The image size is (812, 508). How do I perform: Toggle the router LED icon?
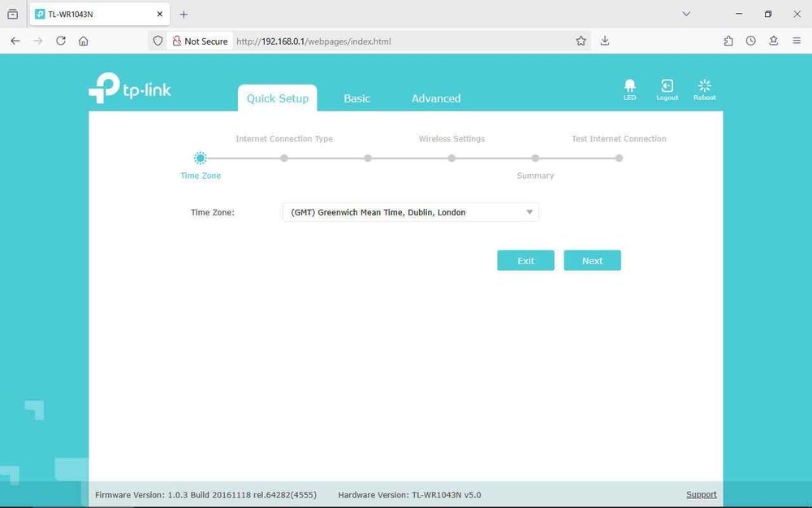coord(630,89)
